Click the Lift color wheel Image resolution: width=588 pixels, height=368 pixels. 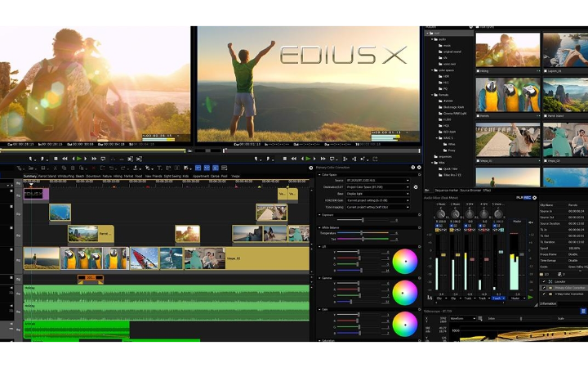pos(404,262)
